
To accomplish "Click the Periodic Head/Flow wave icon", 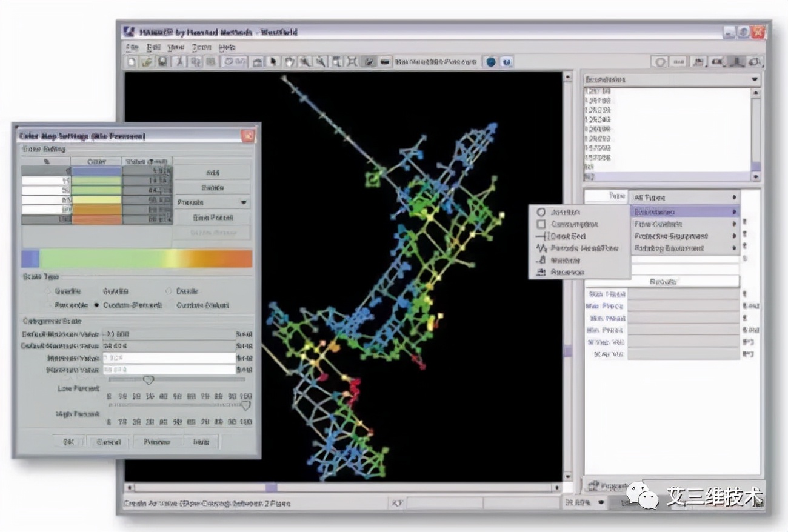I will 541,248.
